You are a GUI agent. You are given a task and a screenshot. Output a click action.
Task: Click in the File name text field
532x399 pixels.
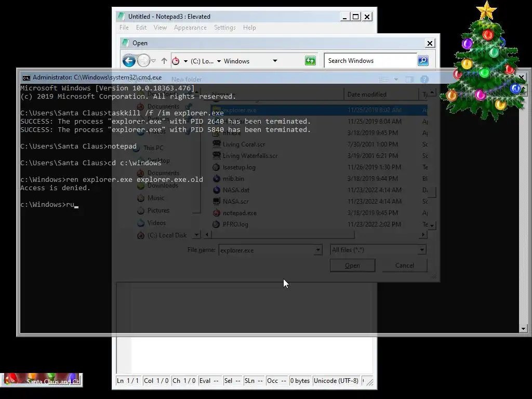[267, 250]
